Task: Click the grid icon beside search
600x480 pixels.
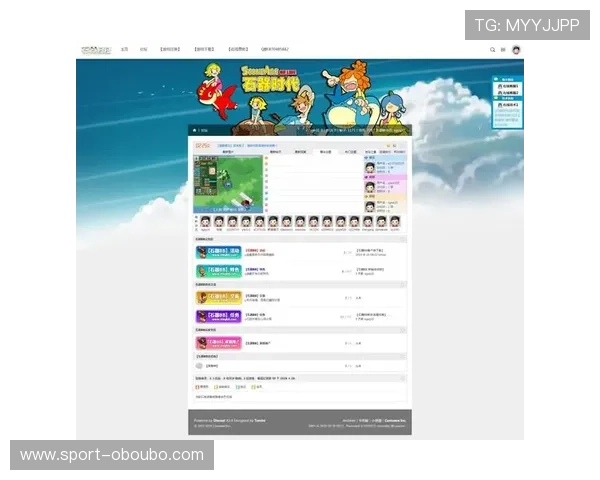Action: (x=503, y=49)
